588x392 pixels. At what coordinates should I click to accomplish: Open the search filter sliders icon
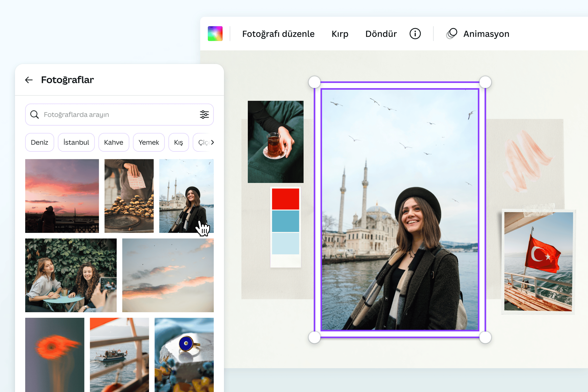click(x=204, y=114)
